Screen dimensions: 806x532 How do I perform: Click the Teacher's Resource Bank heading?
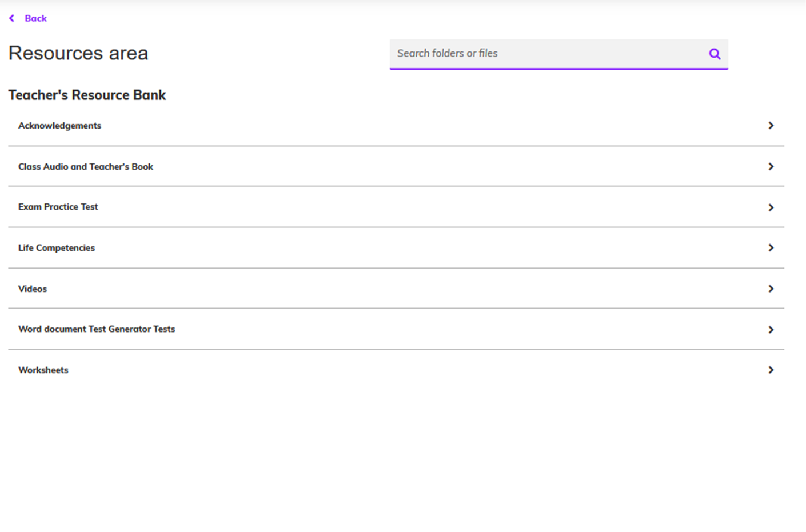pyautogui.click(x=87, y=95)
